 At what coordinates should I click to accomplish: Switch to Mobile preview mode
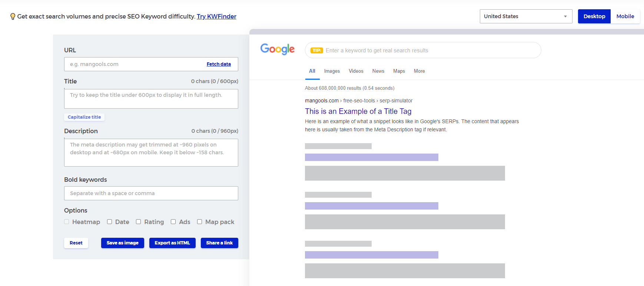pos(625,16)
